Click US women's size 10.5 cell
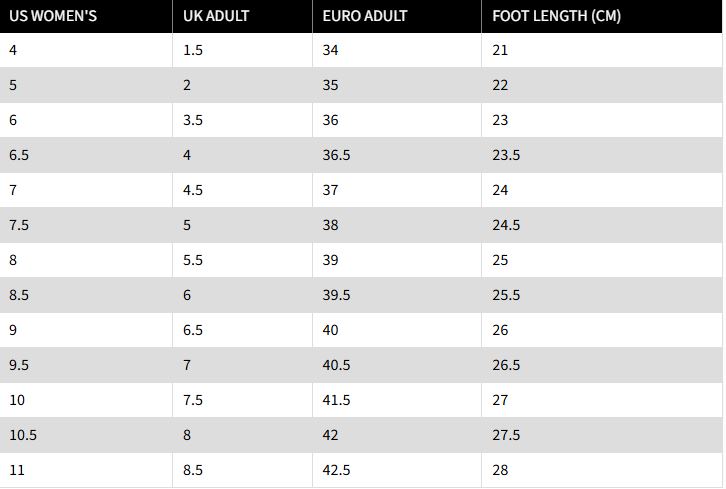This screenshot has width=726, height=489. [22, 435]
